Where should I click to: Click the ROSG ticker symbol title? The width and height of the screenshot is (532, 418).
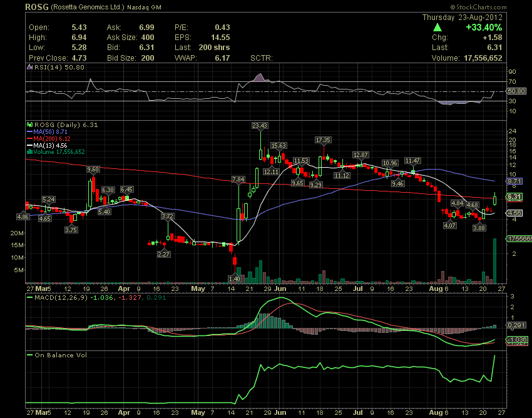tap(37, 7)
